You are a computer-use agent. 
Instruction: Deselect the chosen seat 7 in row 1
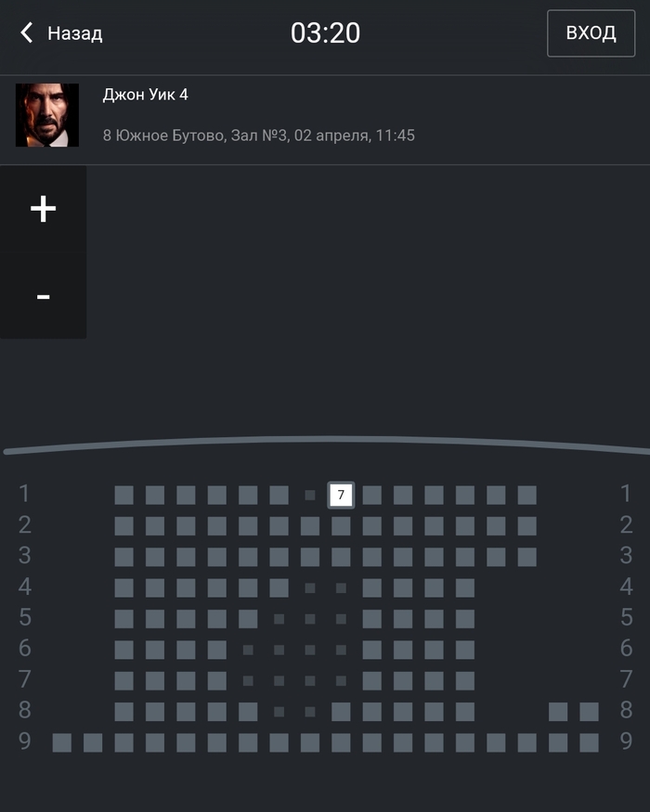pyautogui.click(x=341, y=495)
